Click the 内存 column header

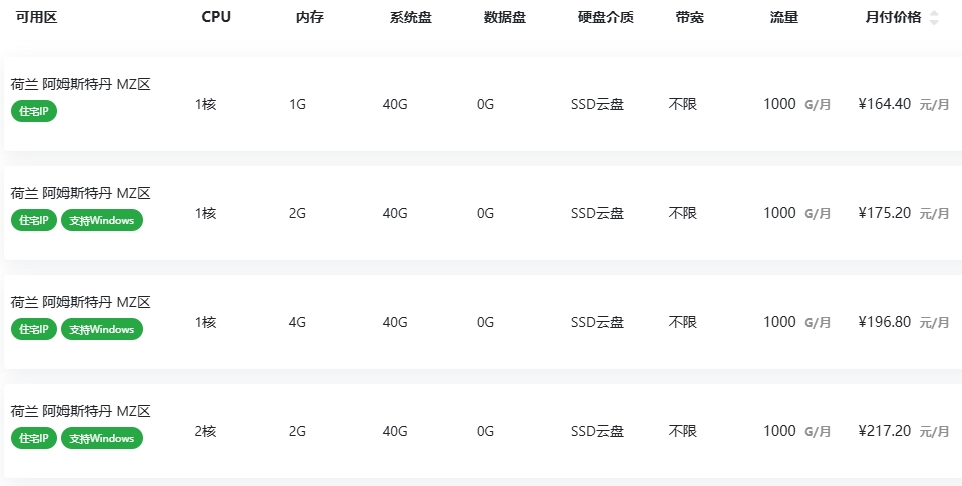(310, 17)
